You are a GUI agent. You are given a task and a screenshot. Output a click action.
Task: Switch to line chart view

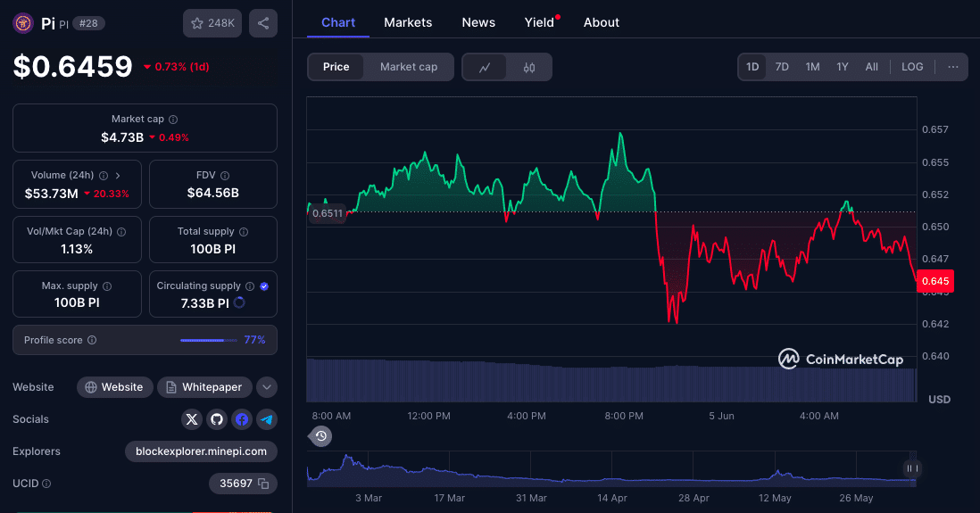coord(485,68)
